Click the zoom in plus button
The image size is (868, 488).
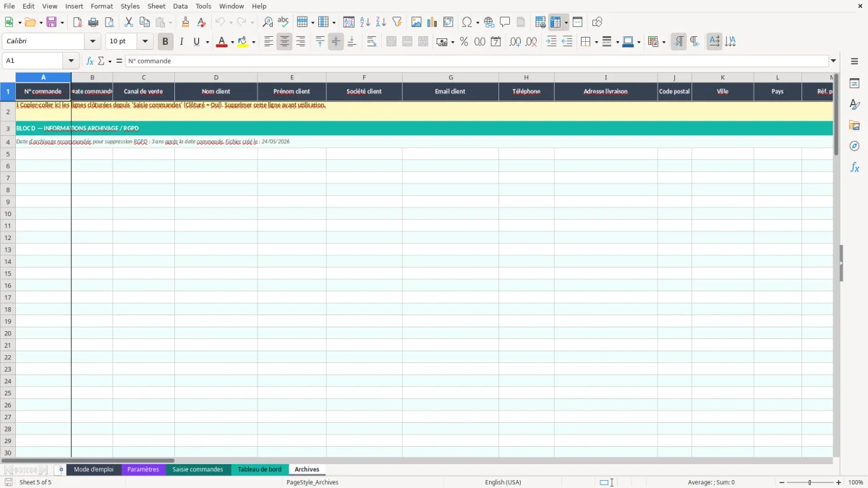click(x=839, y=482)
